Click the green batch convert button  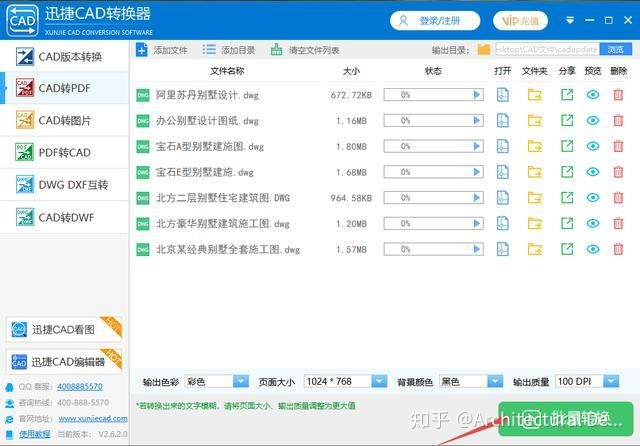[565, 419]
